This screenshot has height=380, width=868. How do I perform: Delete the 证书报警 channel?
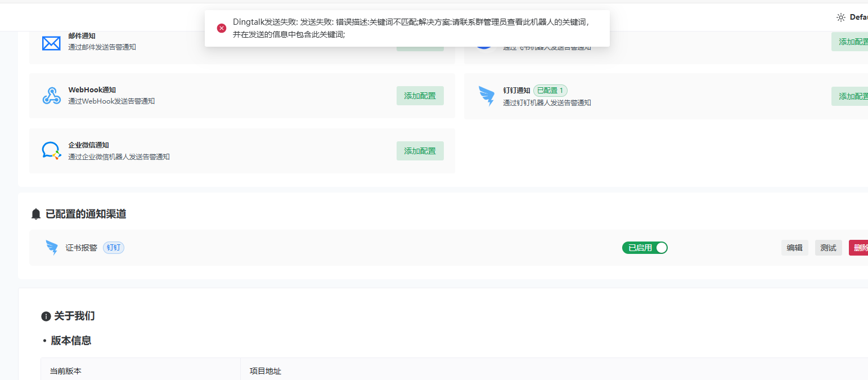pyautogui.click(x=858, y=248)
